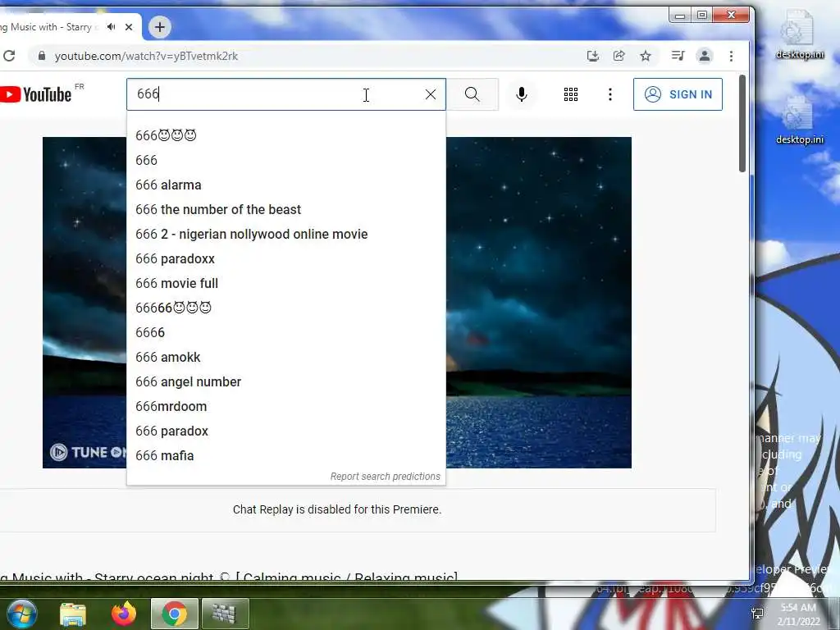This screenshot has width=840, height=630.
Task: Pick '666 2 - nigerian nollywood online movie'
Action: pyautogui.click(x=286, y=234)
